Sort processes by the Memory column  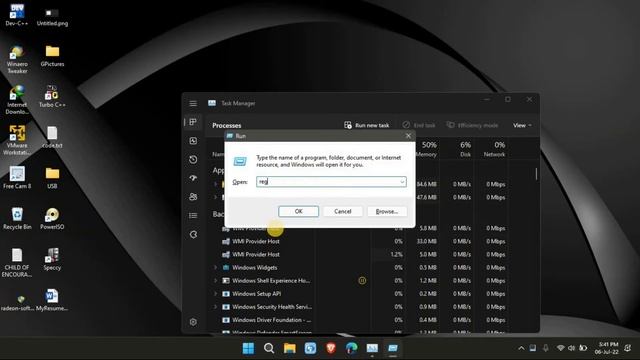coord(427,149)
